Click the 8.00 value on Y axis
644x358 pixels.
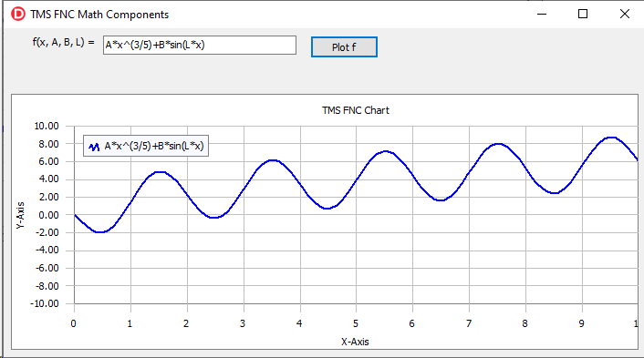48,144
